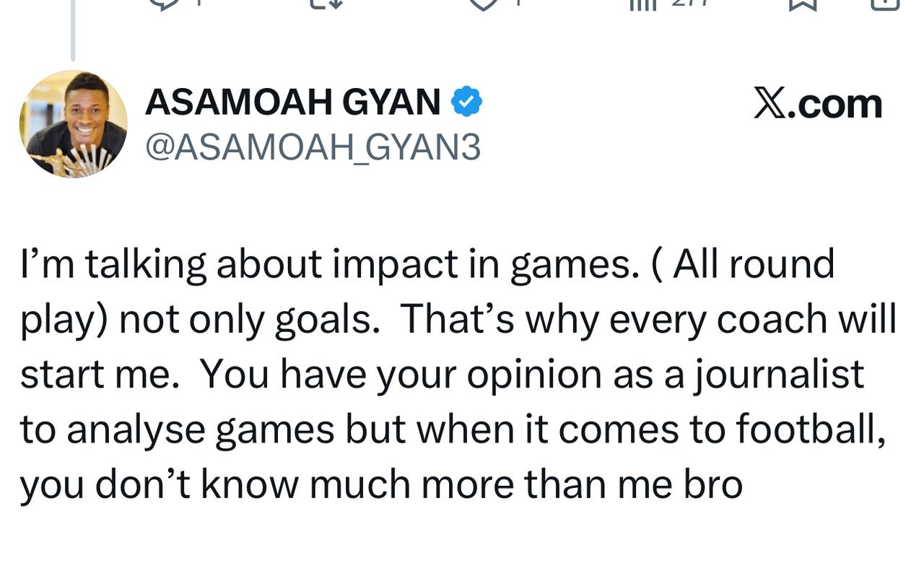Viewport: 924px width, 563px height.
Task: Click the word "football" in the tweet
Action: pos(810,429)
